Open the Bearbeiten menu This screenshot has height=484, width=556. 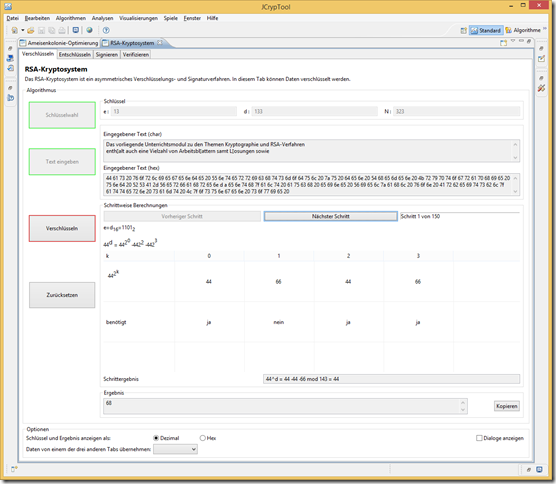pyautogui.click(x=37, y=18)
